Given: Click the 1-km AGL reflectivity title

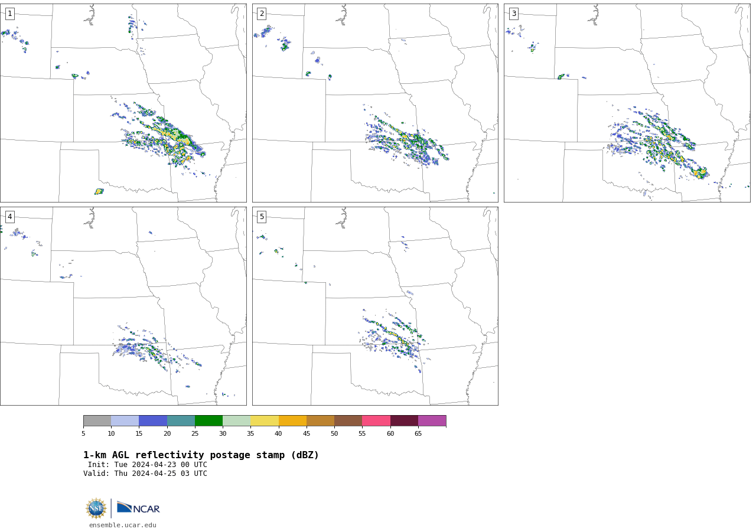Looking at the screenshot, I should (x=201, y=455).
